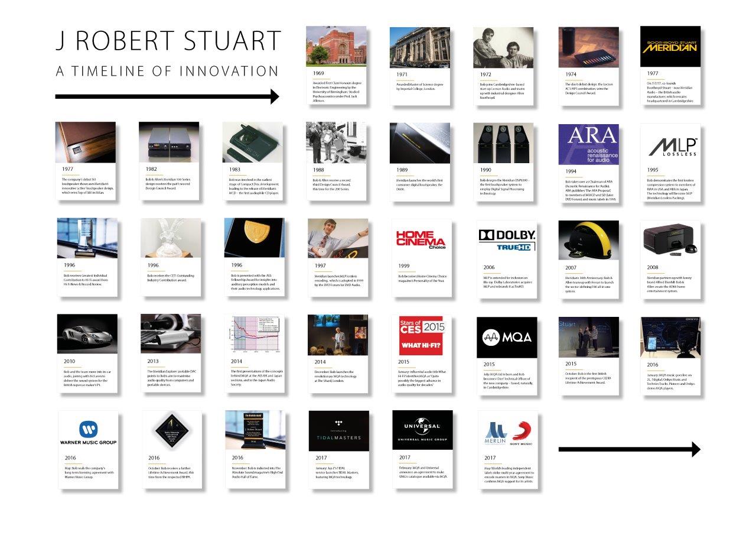Click the 2010 silver supercar image

point(87,334)
